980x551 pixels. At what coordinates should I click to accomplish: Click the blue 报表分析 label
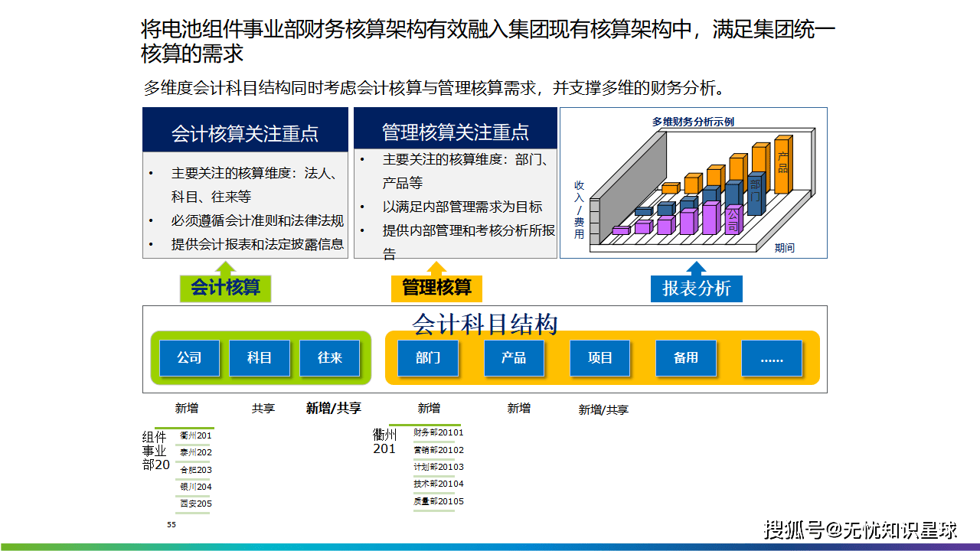tap(697, 288)
